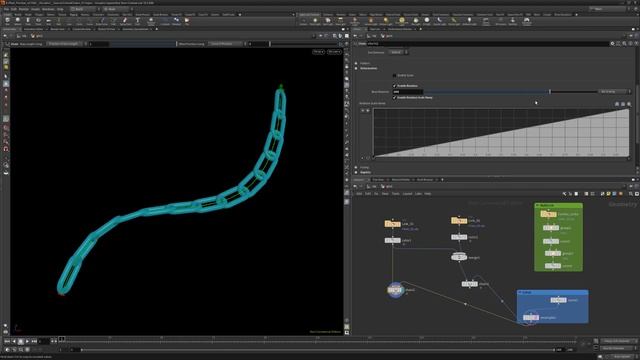Viewport: 640px width, 360px height.
Task: Toggle Enable Rotation Scale Ramp checkbox
Action: point(394,98)
